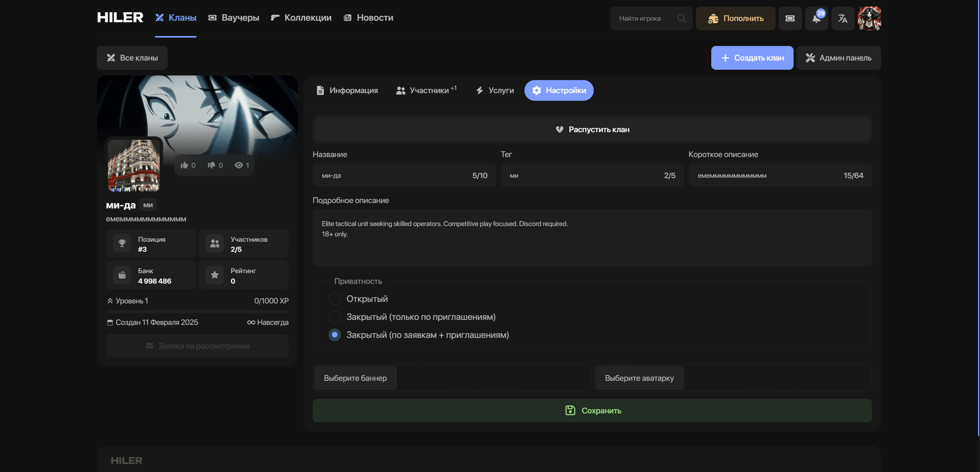Open the voucher ticket icon button
This screenshot has height=472, width=980.
[x=790, y=18]
